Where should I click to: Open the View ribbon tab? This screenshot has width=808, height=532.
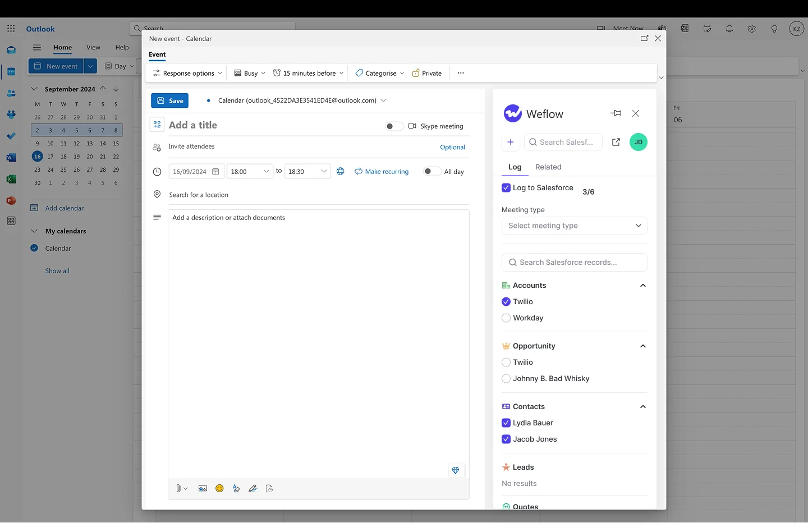click(x=93, y=48)
